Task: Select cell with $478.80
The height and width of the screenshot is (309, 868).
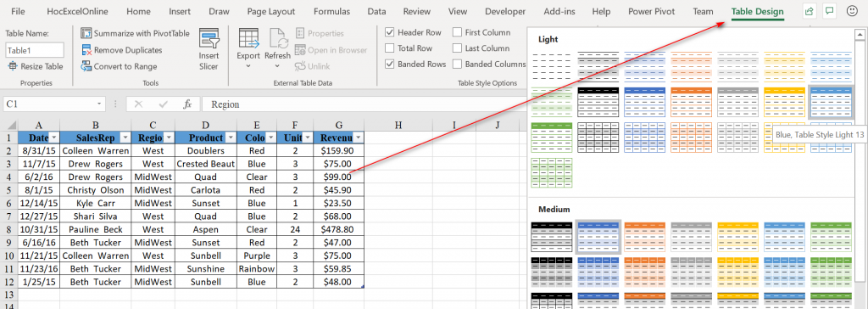Action: pos(338,229)
